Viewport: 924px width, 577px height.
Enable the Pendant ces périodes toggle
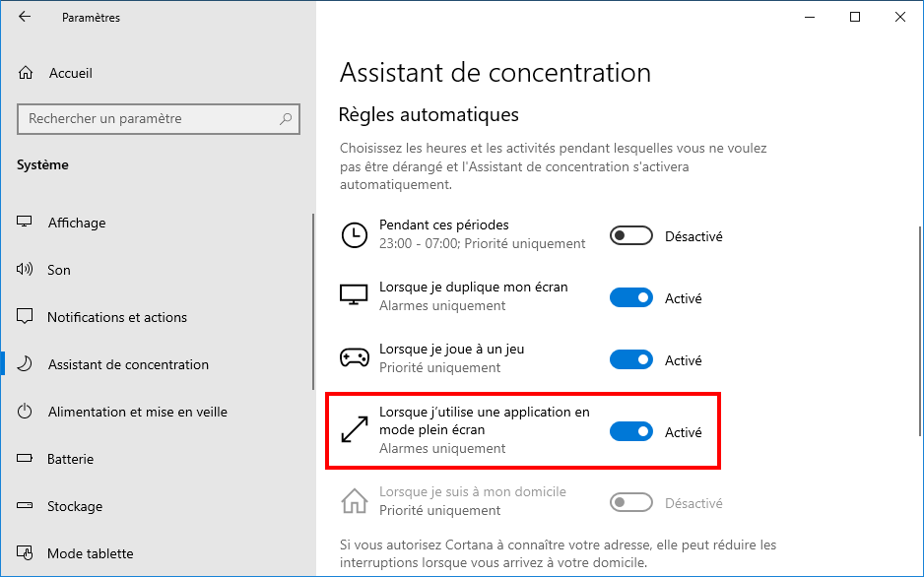(x=631, y=236)
